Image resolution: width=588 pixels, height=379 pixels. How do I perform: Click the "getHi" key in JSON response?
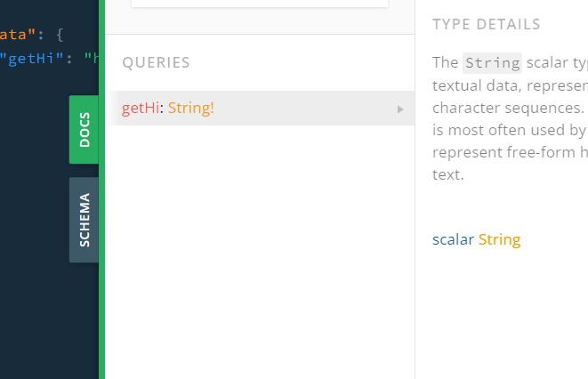point(31,59)
